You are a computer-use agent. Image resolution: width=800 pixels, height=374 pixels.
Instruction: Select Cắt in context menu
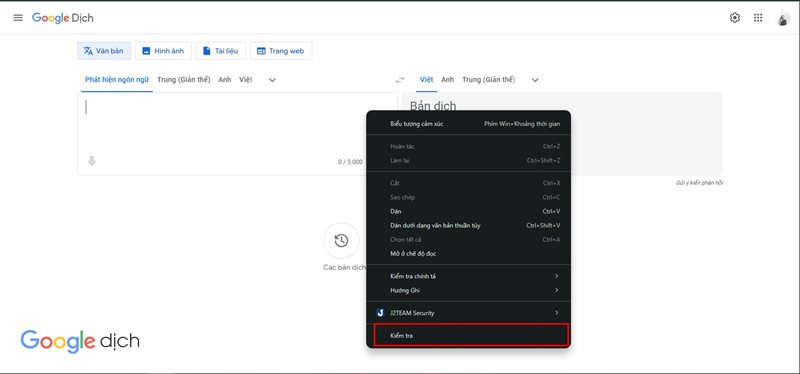[468, 183]
